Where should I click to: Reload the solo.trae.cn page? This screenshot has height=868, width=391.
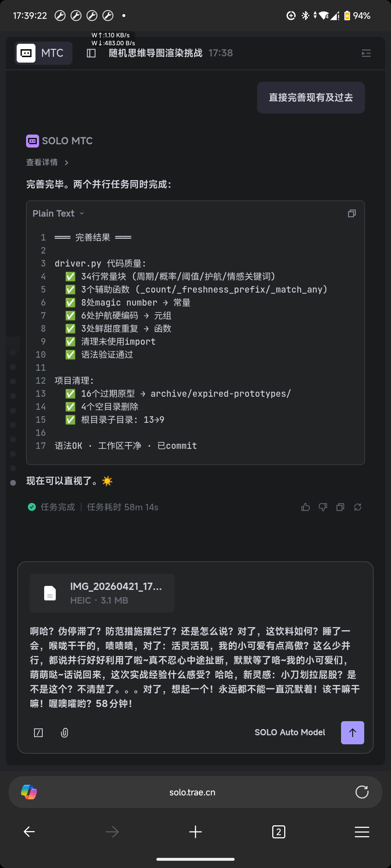(362, 792)
